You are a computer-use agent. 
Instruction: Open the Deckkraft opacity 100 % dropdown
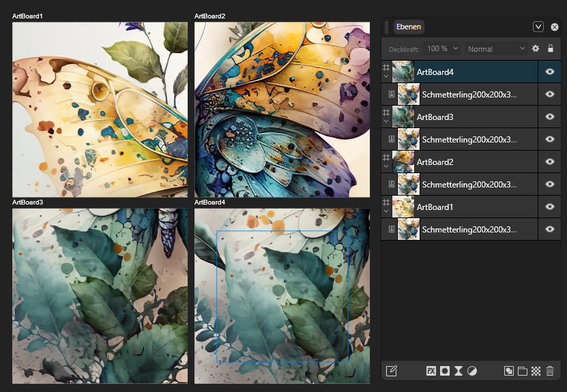point(442,49)
